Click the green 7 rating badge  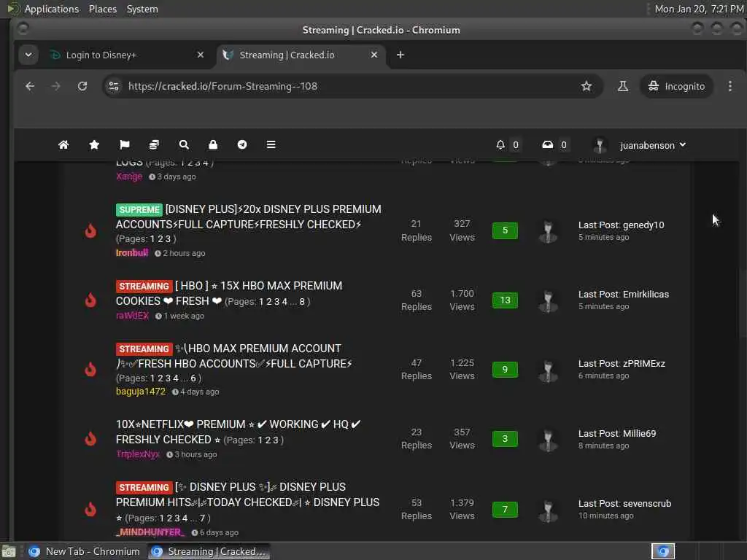[x=505, y=510]
